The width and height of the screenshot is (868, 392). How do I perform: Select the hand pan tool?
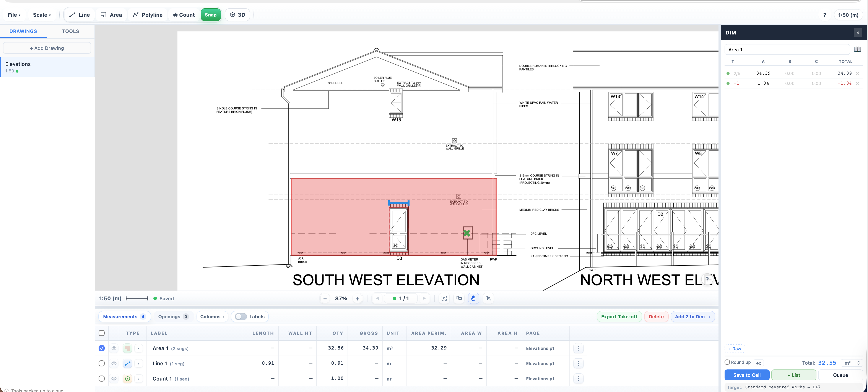click(x=473, y=298)
